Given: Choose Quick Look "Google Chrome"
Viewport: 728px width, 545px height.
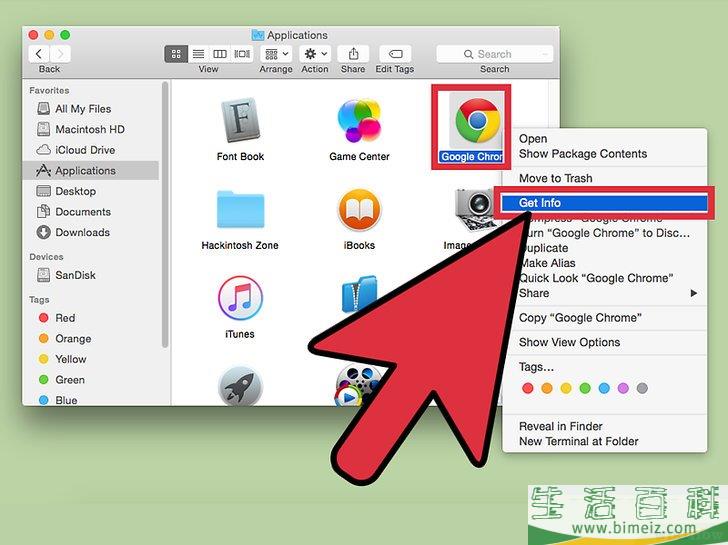Looking at the screenshot, I should click(604, 278).
